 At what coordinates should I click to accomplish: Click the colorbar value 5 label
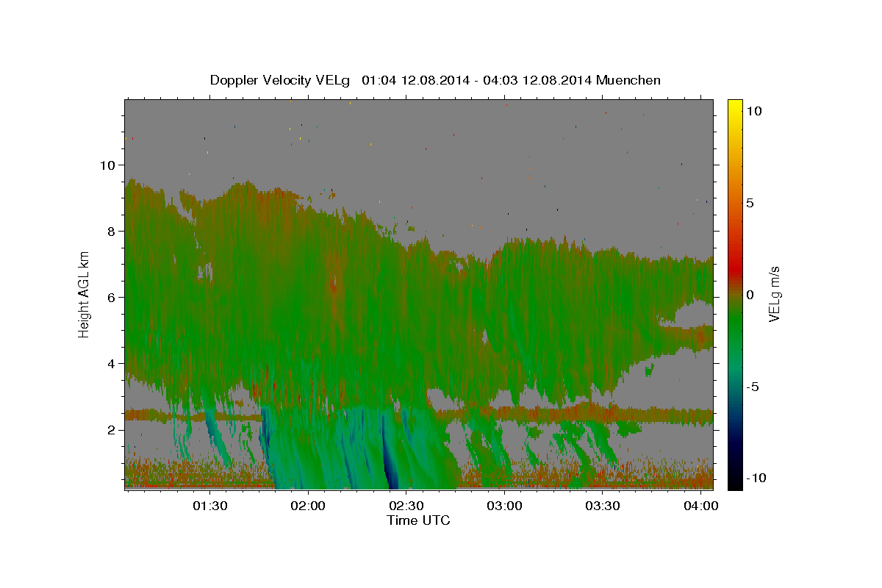pos(750,203)
